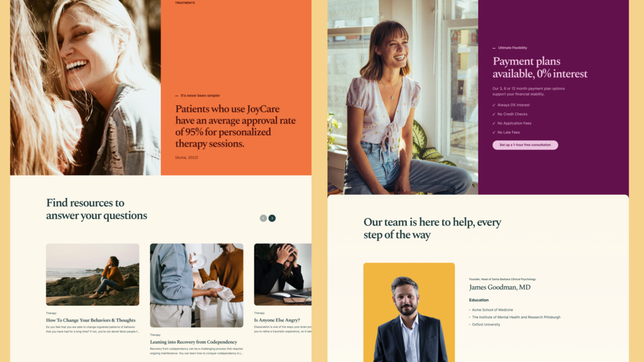Image resolution: width=644 pixels, height=362 pixels.
Task: Click the checkmark beside No Late Fees
Action: pos(493,133)
